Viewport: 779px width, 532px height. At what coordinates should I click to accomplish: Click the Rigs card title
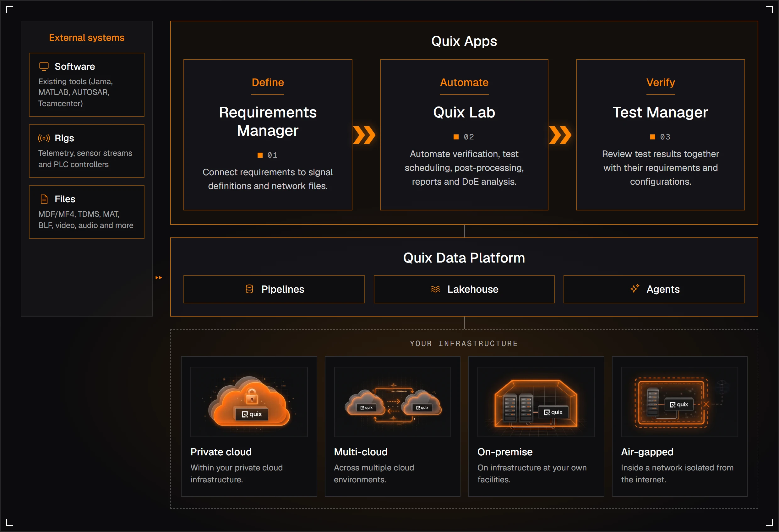(x=64, y=138)
